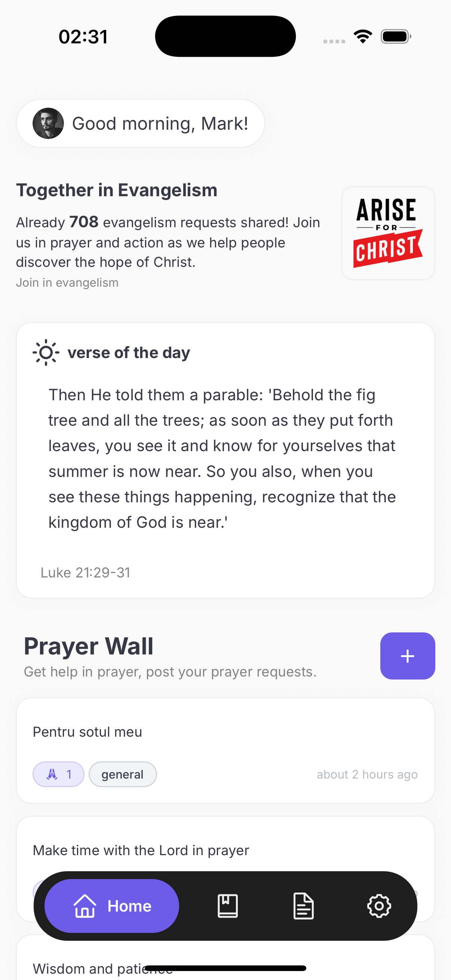Toggle praying hands on Pentru sotul meu

tap(58, 774)
